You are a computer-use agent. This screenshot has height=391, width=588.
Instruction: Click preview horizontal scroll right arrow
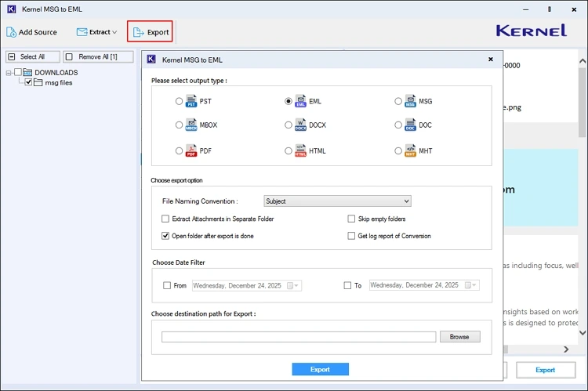point(566,349)
